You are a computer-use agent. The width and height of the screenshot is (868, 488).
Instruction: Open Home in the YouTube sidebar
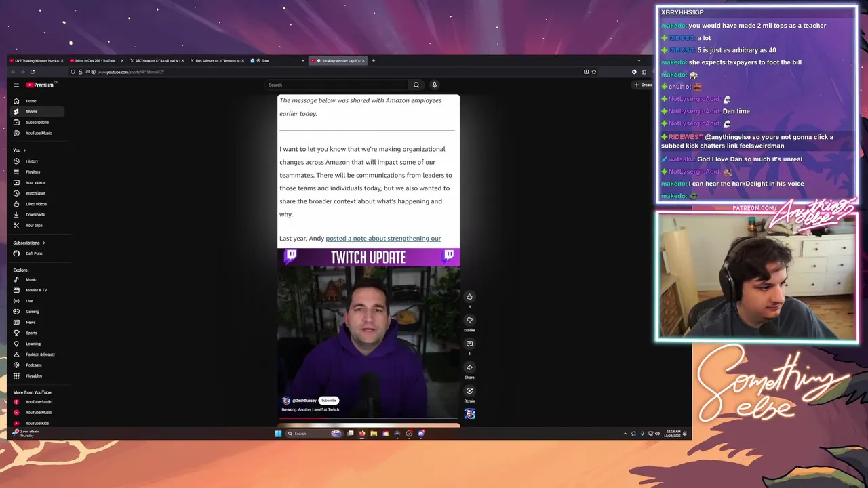click(37, 101)
